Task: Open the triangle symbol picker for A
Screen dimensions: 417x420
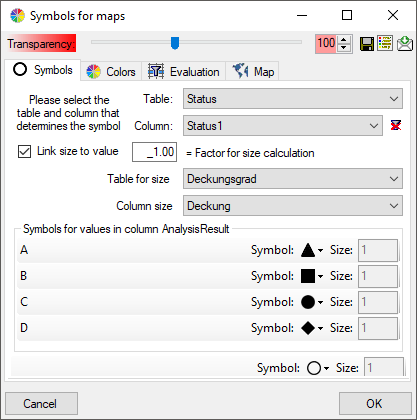Action: (x=312, y=250)
